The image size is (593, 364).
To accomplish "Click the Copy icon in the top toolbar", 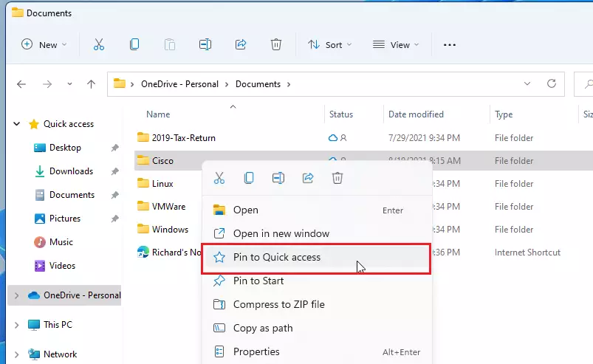I will coord(134,44).
